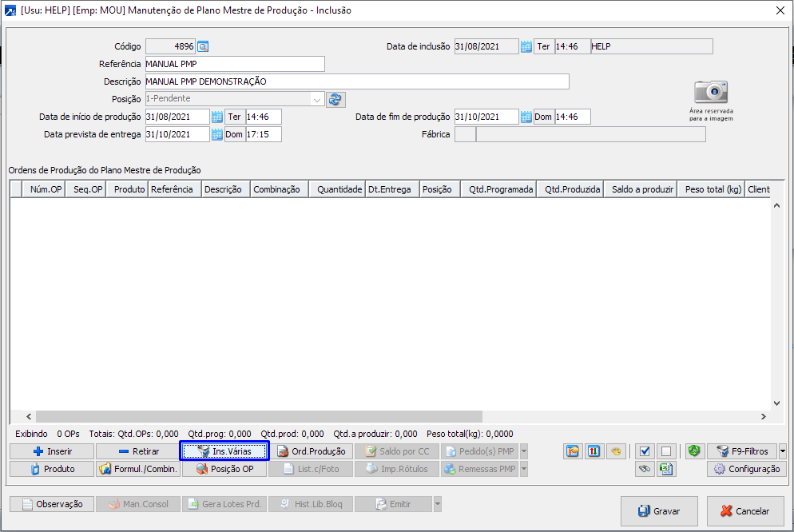Click the 17:15 delivery time field
This screenshot has height=532, width=794.
(x=264, y=135)
